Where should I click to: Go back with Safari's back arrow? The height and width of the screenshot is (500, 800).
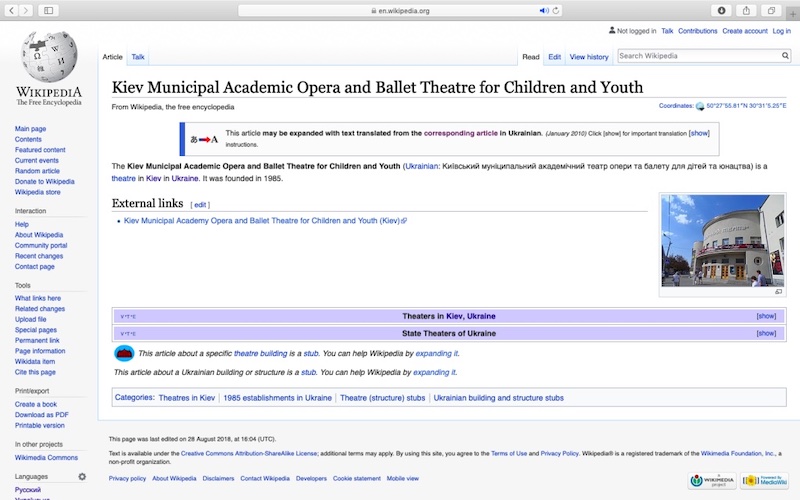coord(11,10)
